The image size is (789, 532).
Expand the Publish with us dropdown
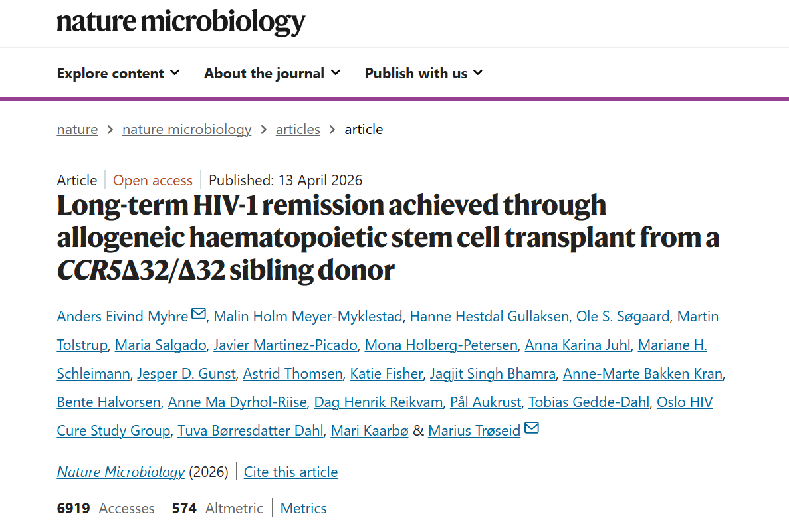click(x=423, y=73)
